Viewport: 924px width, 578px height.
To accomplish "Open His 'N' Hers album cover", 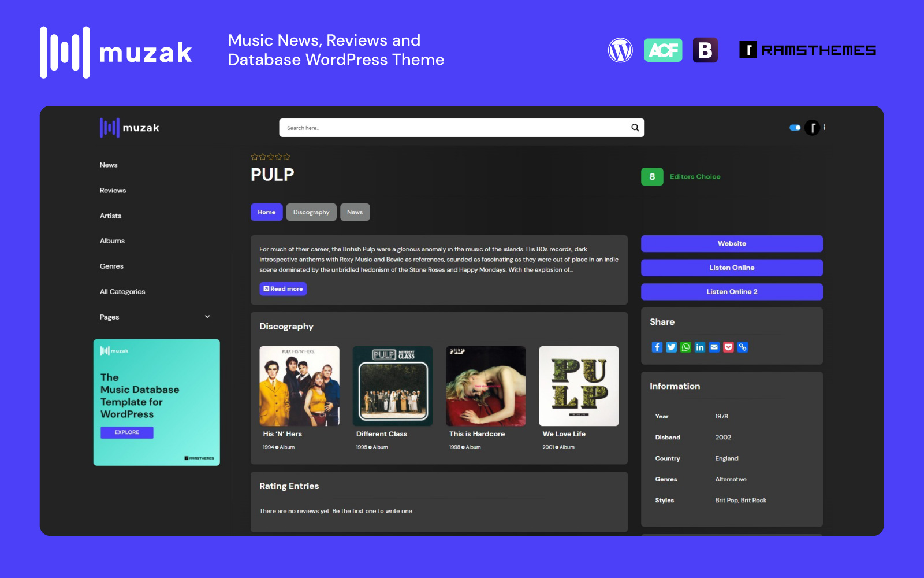I will pos(299,386).
